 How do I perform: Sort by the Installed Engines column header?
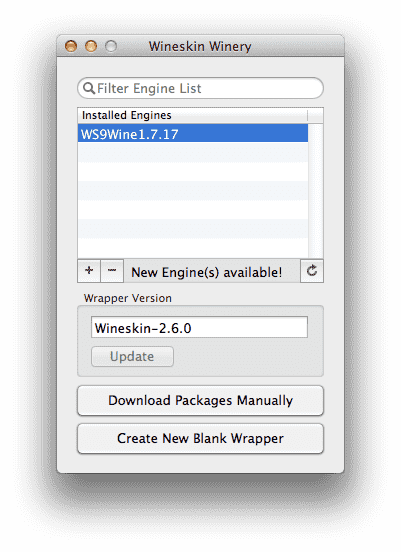(192, 115)
